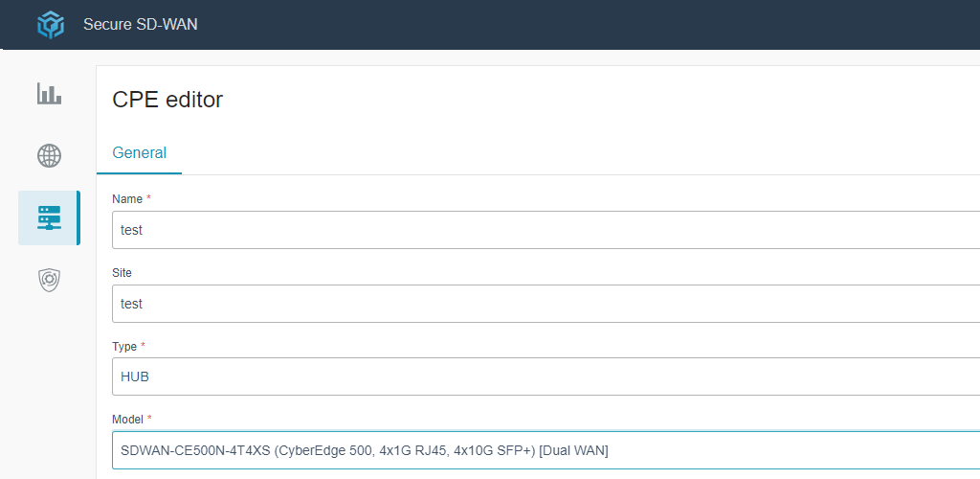Open the dashboard bar chart view
980x479 pixels.
(x=49, y=94)
